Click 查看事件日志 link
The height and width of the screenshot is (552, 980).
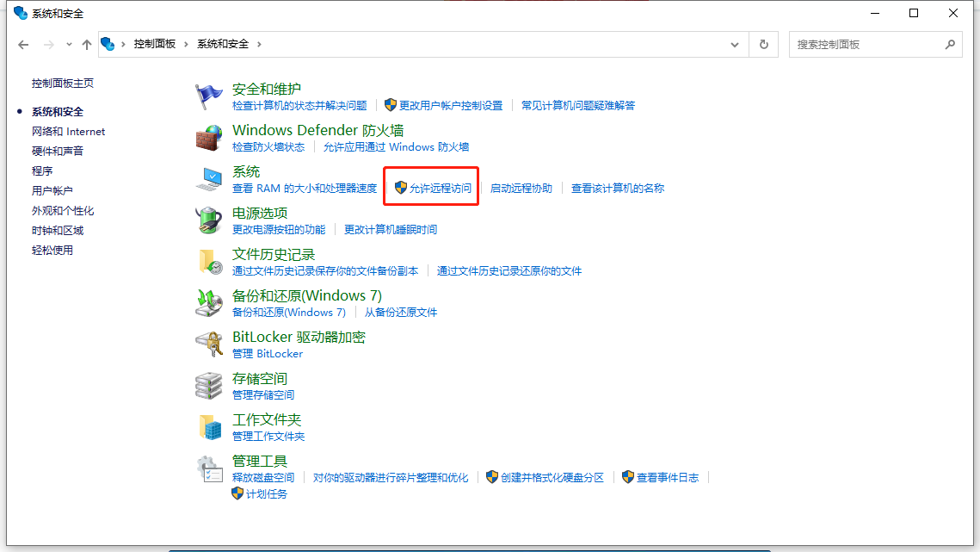click(668, 478)
